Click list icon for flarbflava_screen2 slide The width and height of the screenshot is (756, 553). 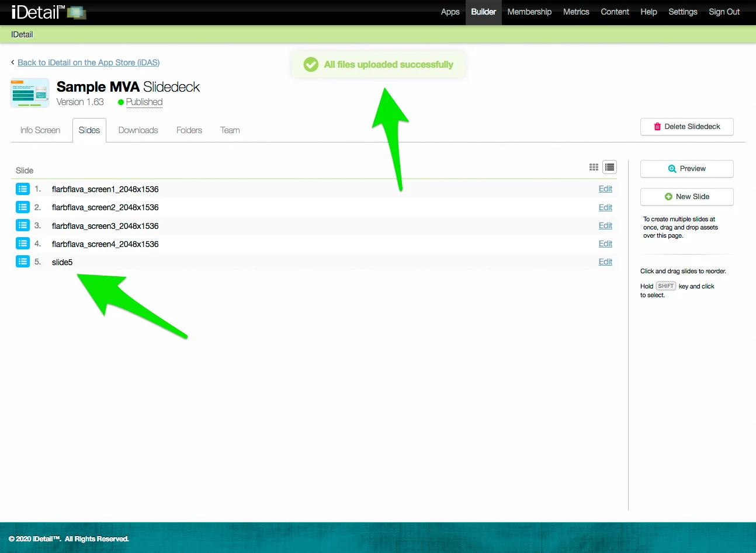pyautogui.click(x=23, y=207)
